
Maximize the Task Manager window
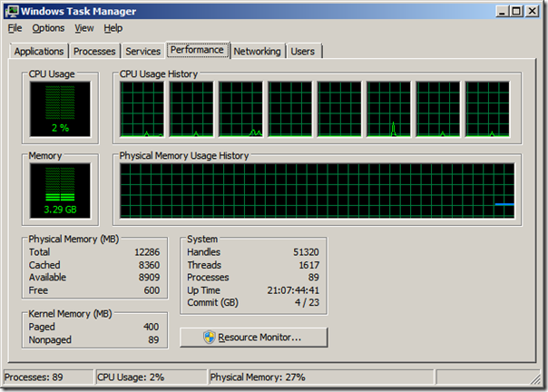[516, 11]
